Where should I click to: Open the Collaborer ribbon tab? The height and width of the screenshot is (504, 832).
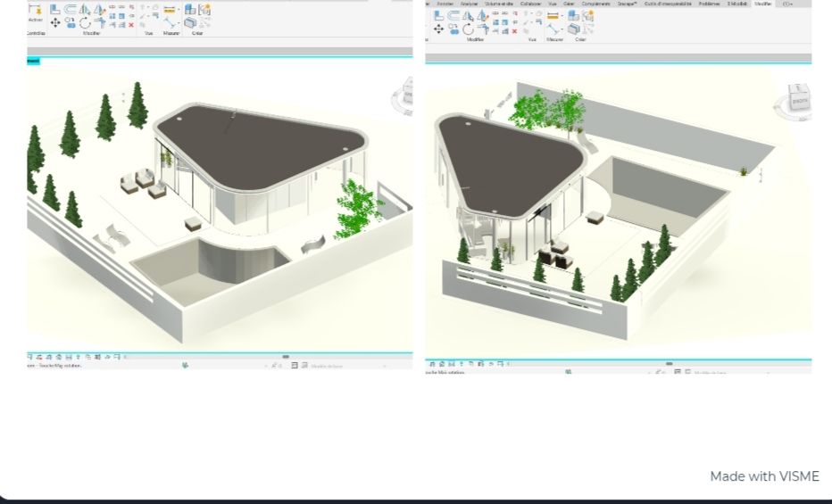(533, 4)
